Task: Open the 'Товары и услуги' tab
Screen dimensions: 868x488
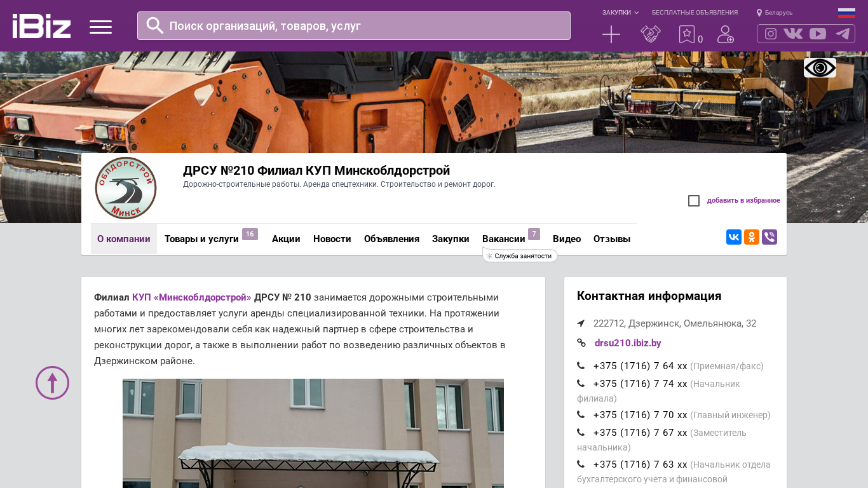Action: click(201, 239)
